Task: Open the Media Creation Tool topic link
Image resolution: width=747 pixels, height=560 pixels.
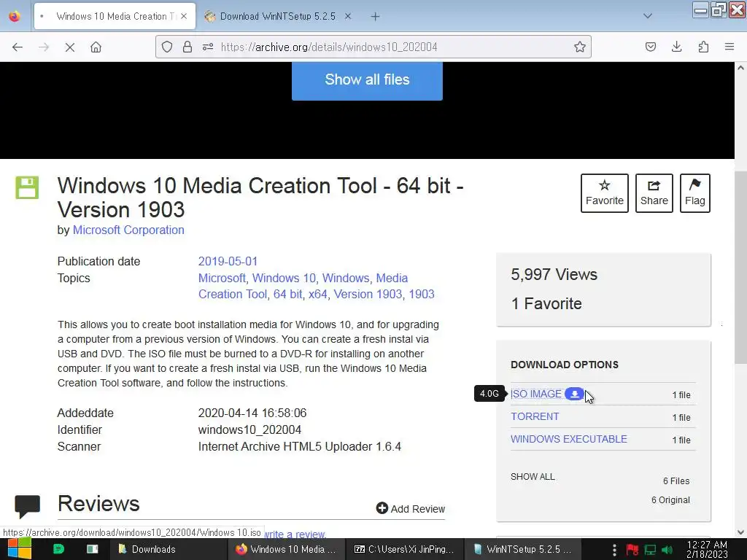Action: (233, 295)
